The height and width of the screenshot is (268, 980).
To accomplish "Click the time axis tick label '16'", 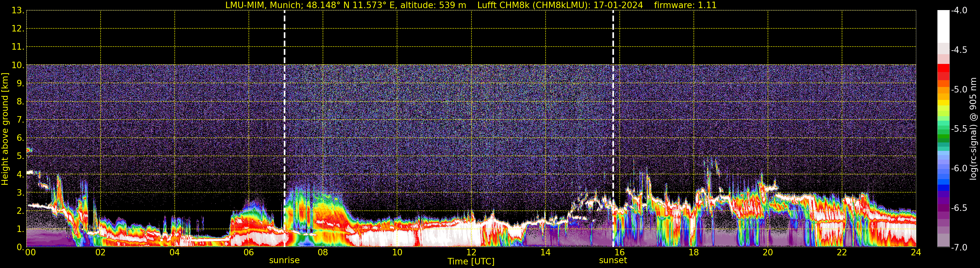I will coord(620,252).
